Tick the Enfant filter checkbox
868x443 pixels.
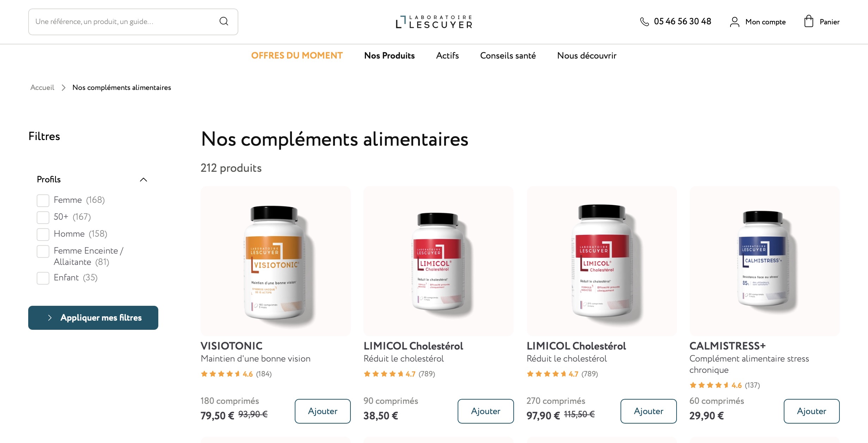click(43, 278)
